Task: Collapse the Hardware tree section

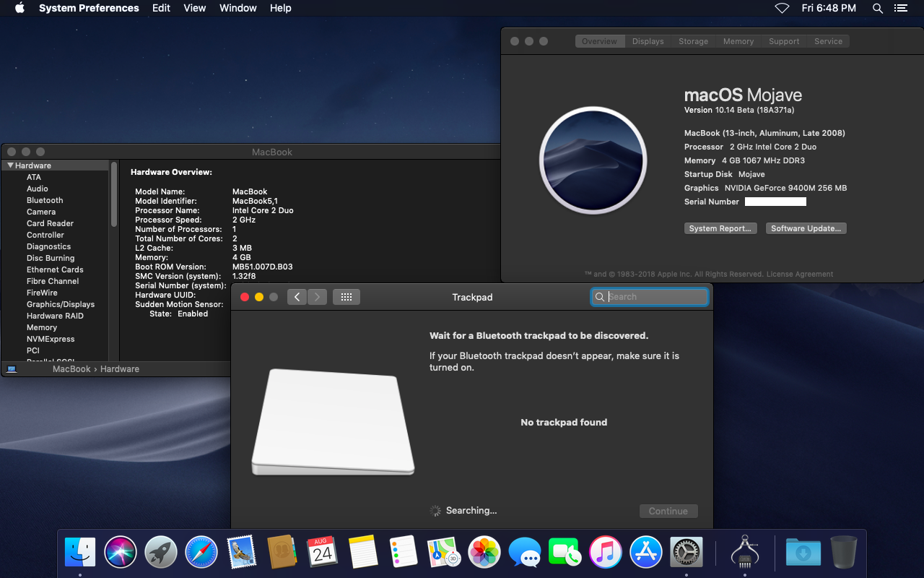Action: (x=11, y=165)
